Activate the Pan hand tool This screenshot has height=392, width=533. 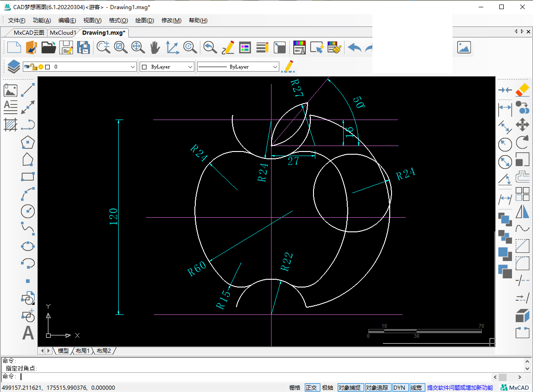(x=155, y=47)
